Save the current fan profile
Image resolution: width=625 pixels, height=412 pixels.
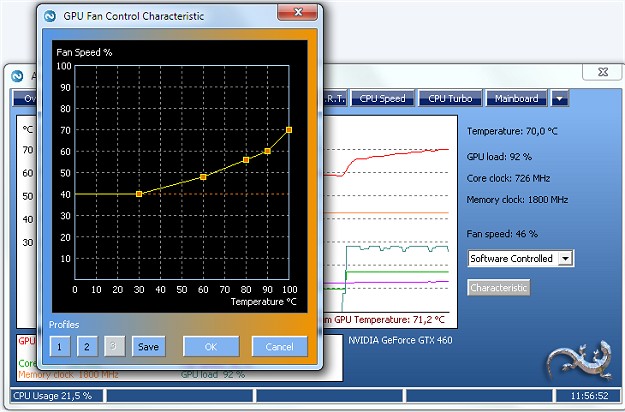click(x=148, y=346)
